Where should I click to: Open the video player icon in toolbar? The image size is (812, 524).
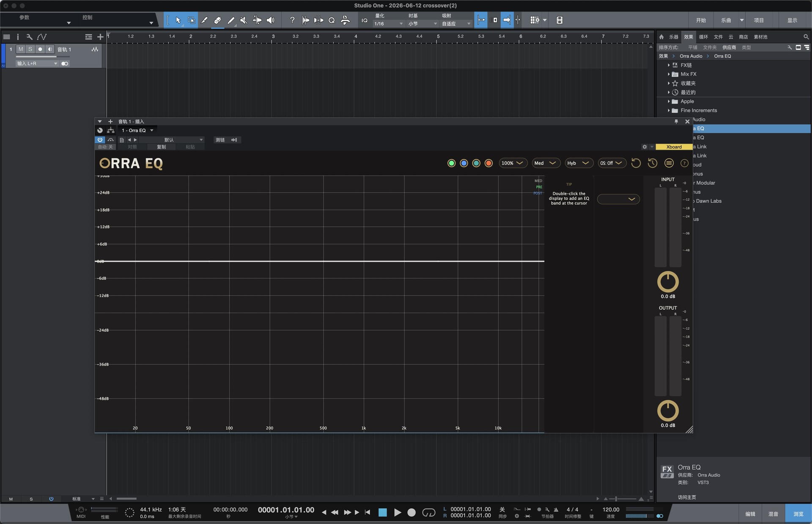[x=559, y=20]
